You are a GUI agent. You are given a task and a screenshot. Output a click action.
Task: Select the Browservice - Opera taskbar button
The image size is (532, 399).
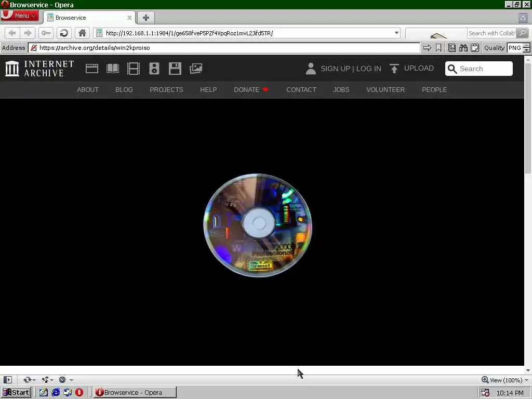[x=135, y=393]
